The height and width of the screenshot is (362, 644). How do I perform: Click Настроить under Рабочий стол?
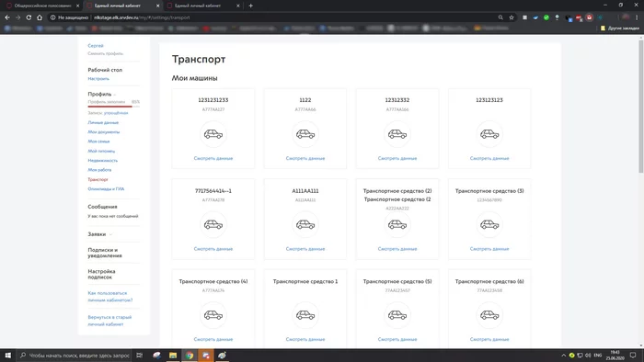click(98, 79)
